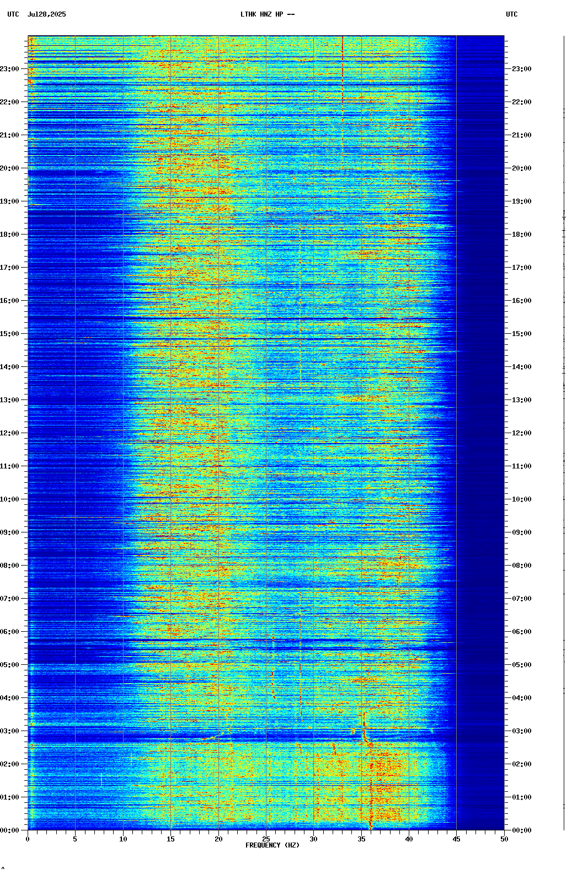This screenshot has height=874, width=588.
Task: Click 09:00 on the right time axis
Action: (x=522, y=532)
